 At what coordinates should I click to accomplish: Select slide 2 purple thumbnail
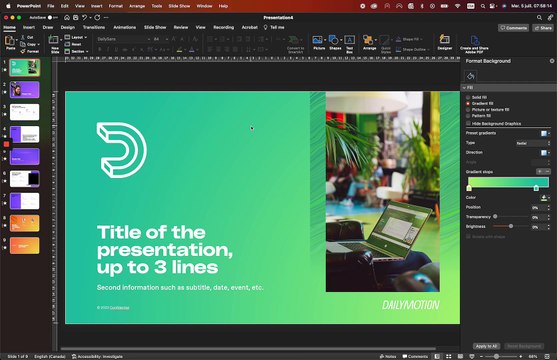[x=25, y=90]
